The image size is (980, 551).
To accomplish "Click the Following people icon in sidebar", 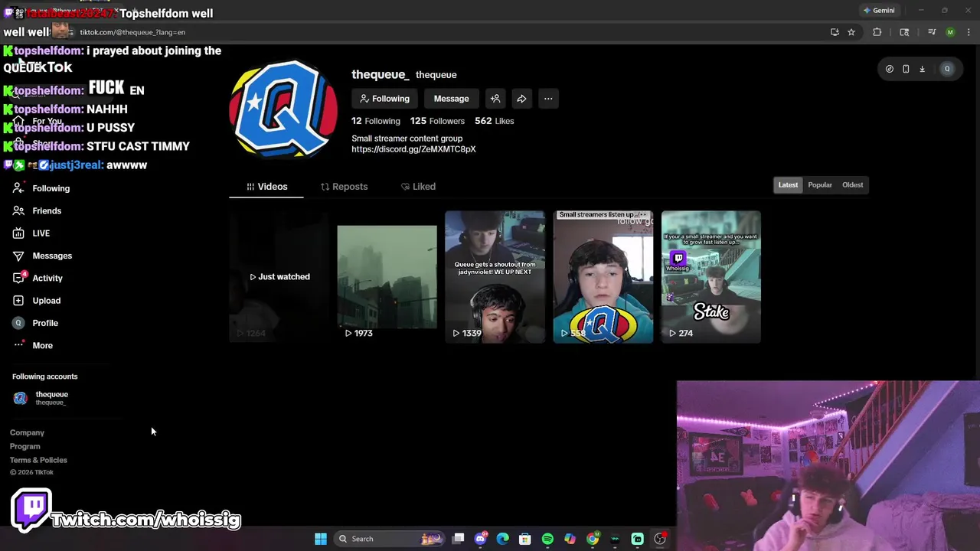I will point(18,188).
